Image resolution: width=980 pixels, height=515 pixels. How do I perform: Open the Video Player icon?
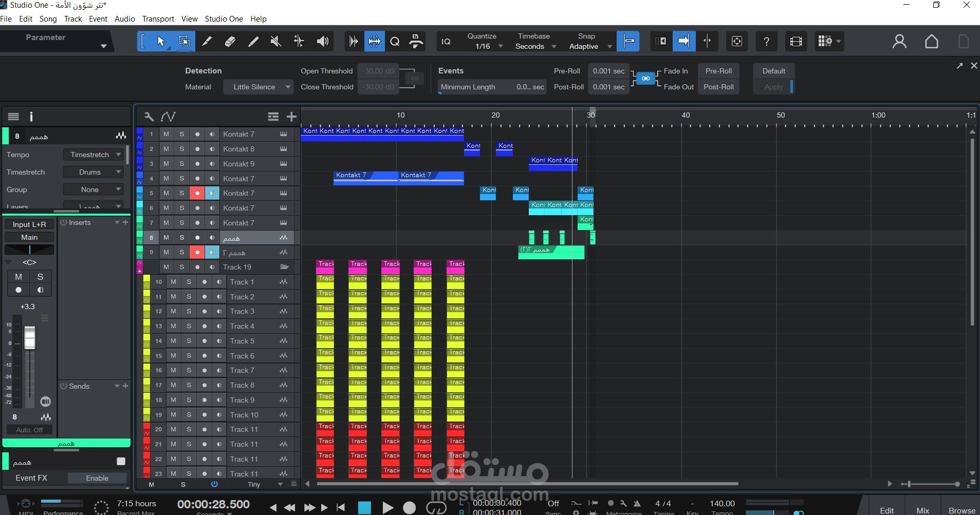[x=796, y=41]
